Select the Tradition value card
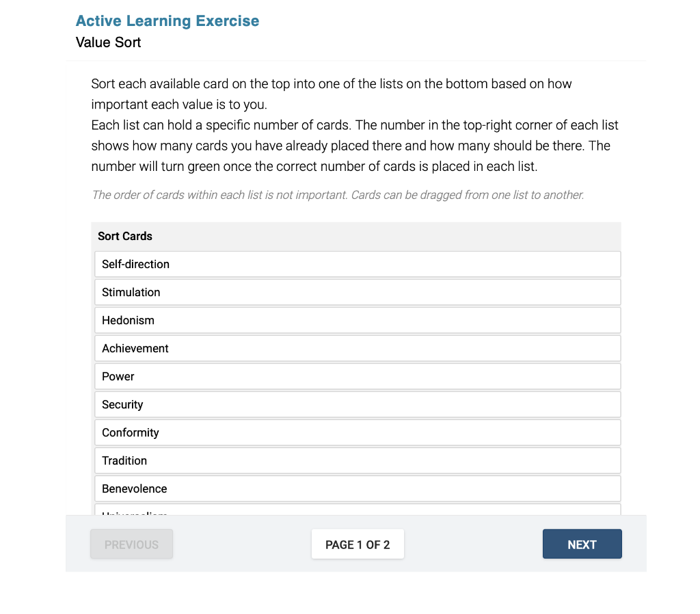This screenshot has width=700, height=614. (357, 460)
